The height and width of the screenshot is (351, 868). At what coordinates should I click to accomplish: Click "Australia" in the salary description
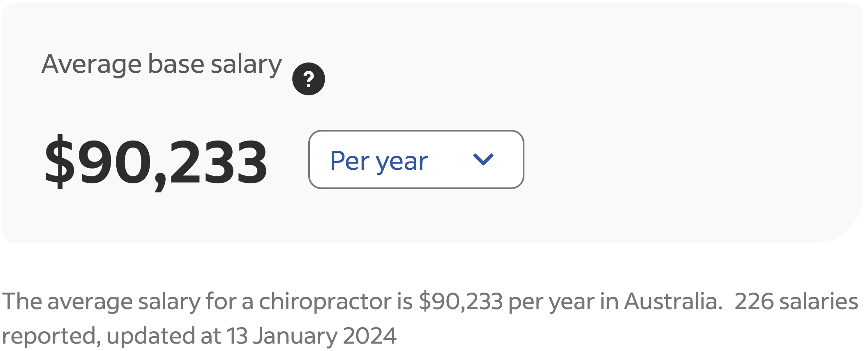click(x=673, y=301)
